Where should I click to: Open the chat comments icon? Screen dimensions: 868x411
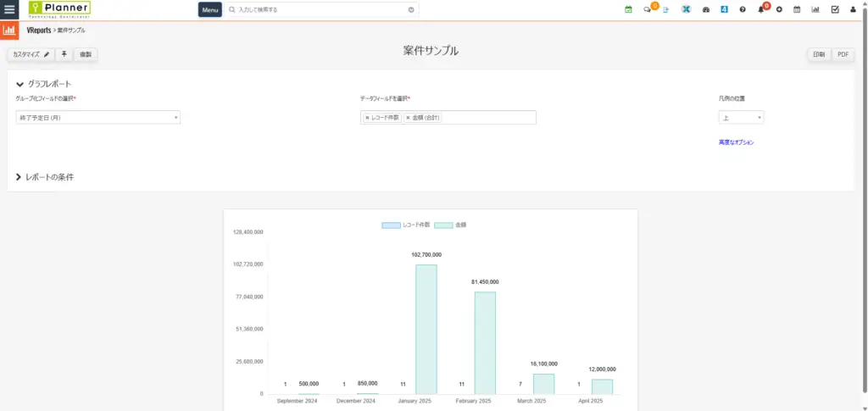(x=648, y=9)
